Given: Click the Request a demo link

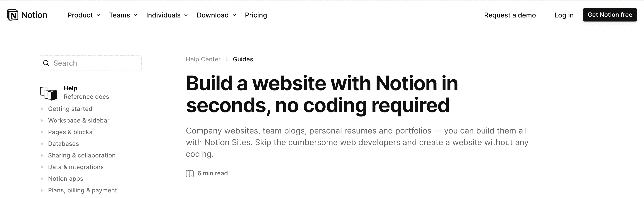Looking at the screenshot, I should 510,15.
